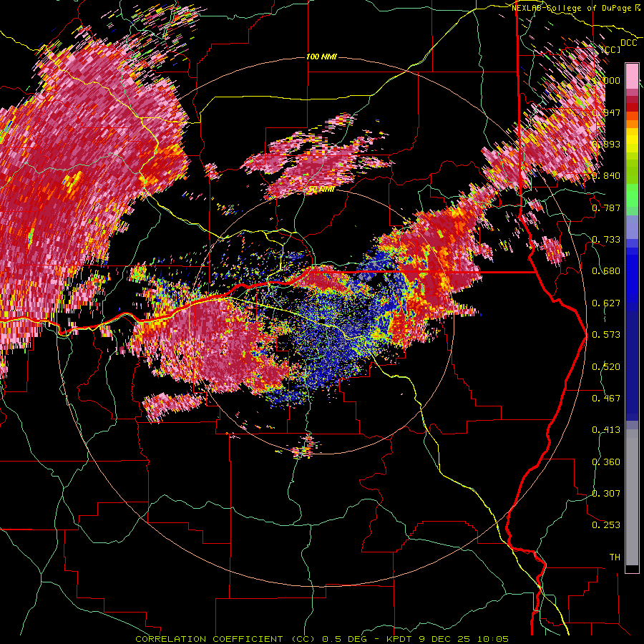Click the 0.573 scale value

[606, 335]
